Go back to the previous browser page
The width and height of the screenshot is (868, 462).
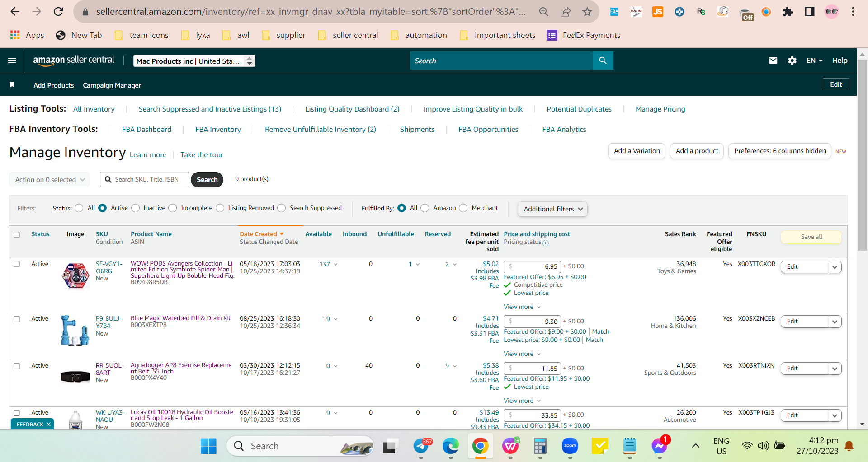point(15,12)
